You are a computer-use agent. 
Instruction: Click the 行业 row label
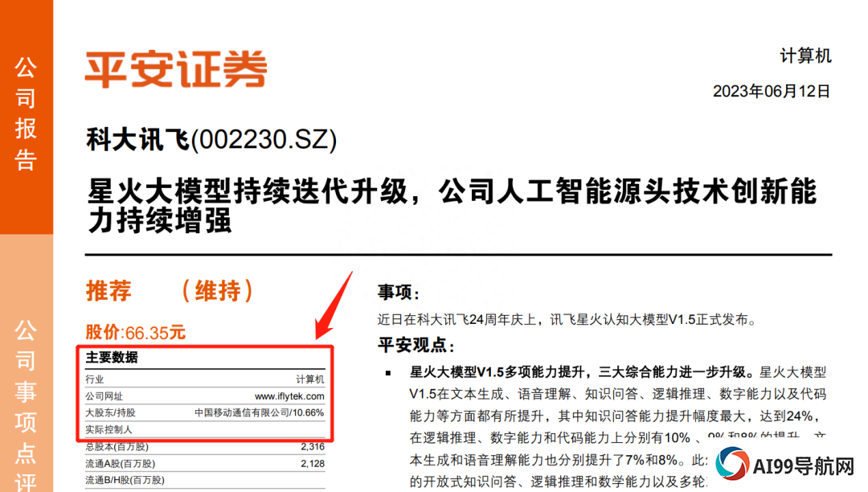tap(94, 379)
